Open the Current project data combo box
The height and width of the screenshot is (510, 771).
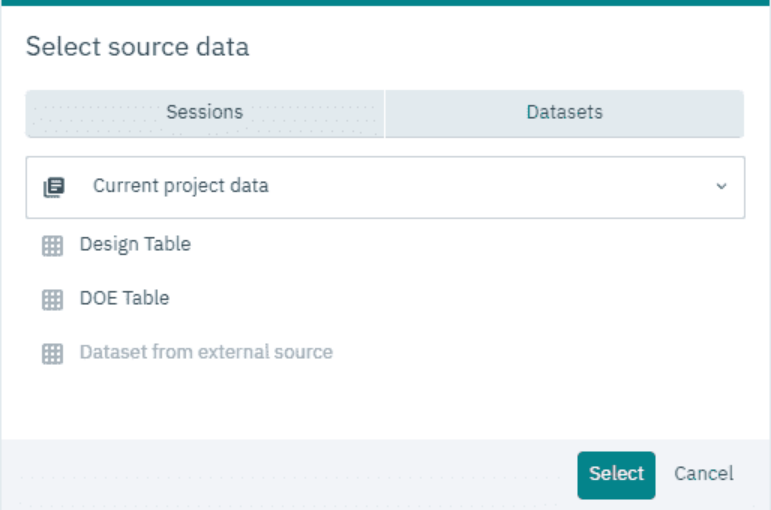(386, 187)
